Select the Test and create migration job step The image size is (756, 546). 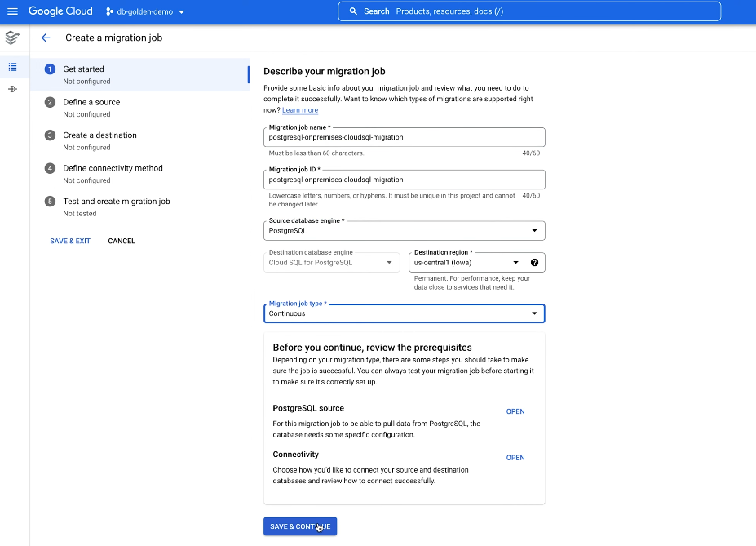116,201
